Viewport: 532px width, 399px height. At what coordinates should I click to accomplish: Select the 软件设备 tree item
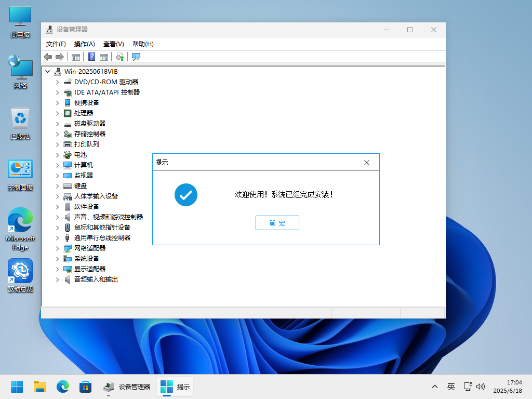click(87, 207)
